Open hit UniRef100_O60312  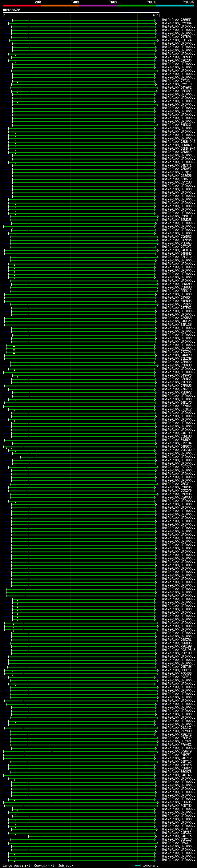[177, 843]
